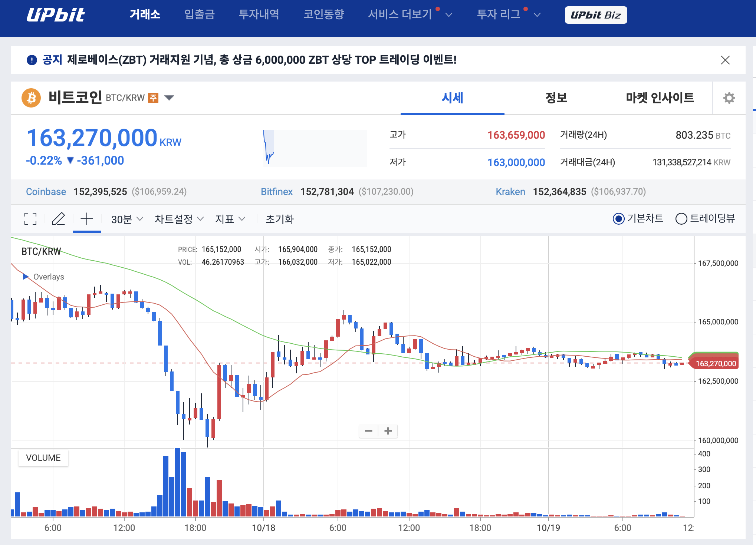The image size is (756, 545).
Task: Switch to the 정보 tab
Action: coord(556,98)
